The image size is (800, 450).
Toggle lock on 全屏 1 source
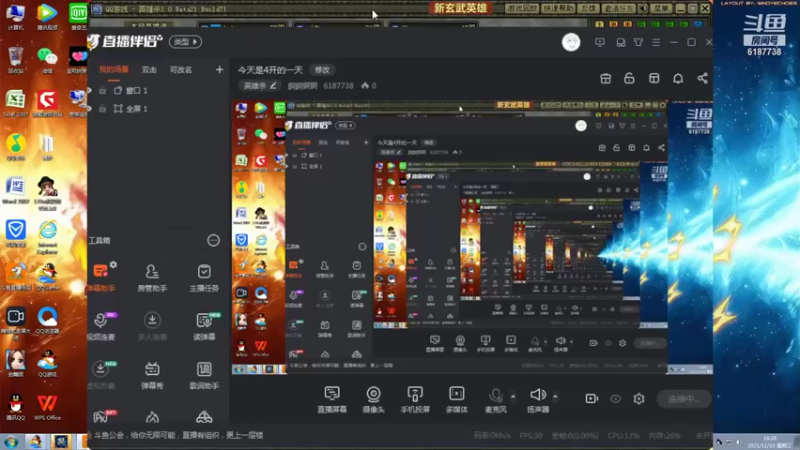pyautogui.click(x=103, y=109)
